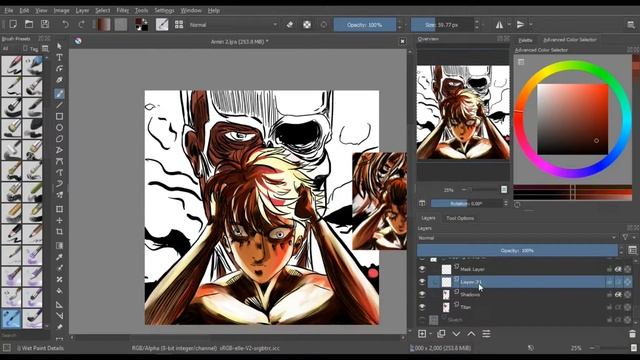This screenshot has height=360, width=640.
Task: Duplicate the selected layer
Action: click(x=441, y=334)
